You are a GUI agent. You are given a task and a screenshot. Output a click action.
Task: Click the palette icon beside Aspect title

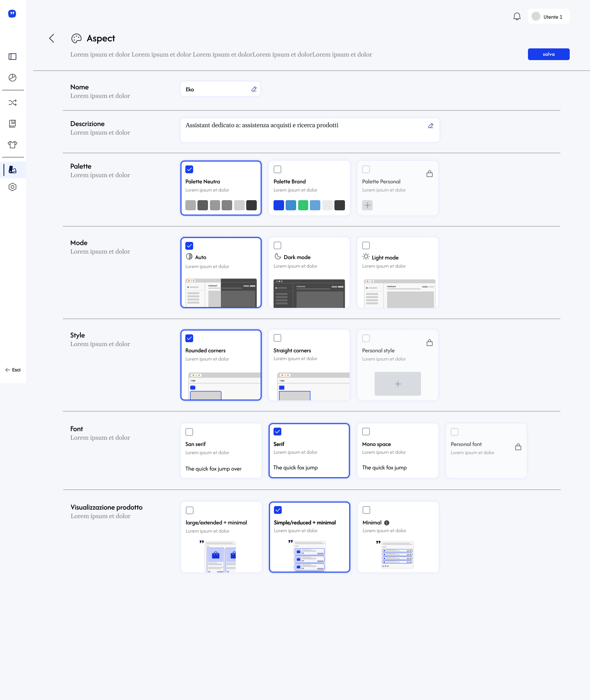click(76, 38)
